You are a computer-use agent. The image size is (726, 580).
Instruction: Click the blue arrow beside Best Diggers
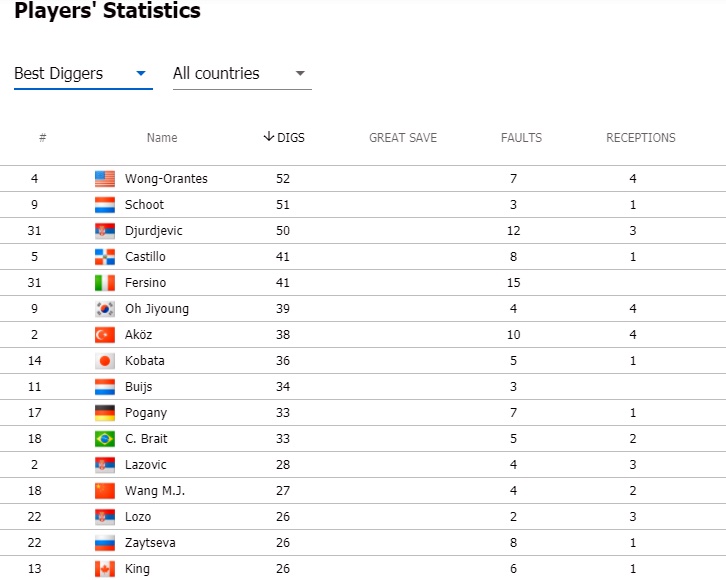[x=141, y=73]
